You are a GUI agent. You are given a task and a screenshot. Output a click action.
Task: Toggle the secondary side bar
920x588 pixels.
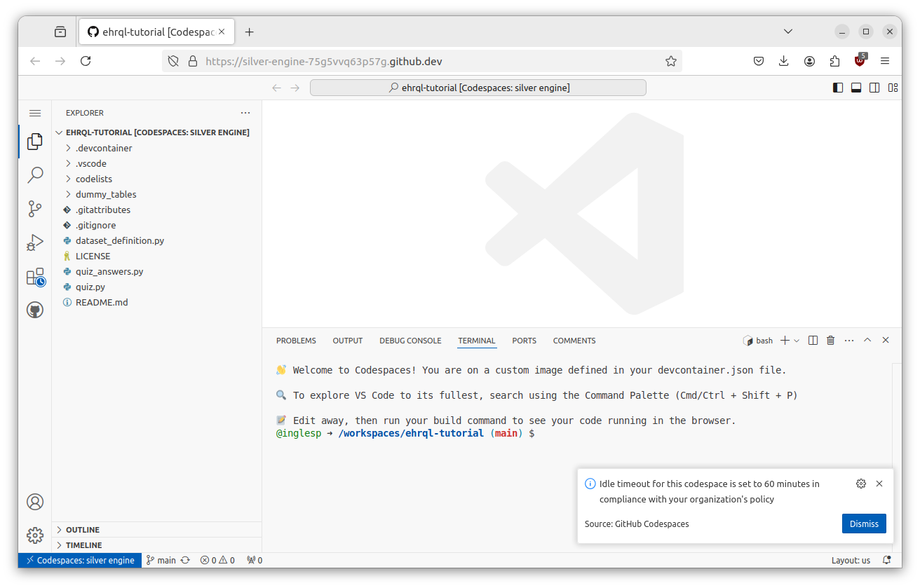tap(874, 88)
